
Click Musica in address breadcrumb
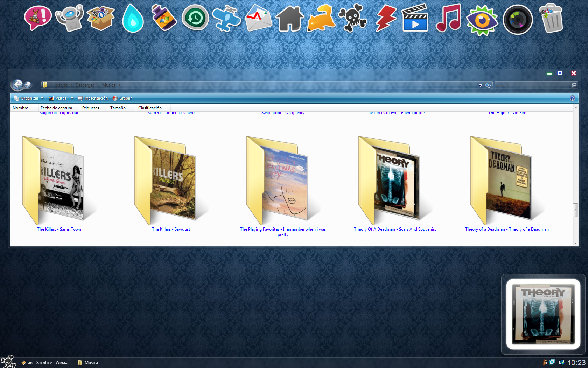pos(108,85)
